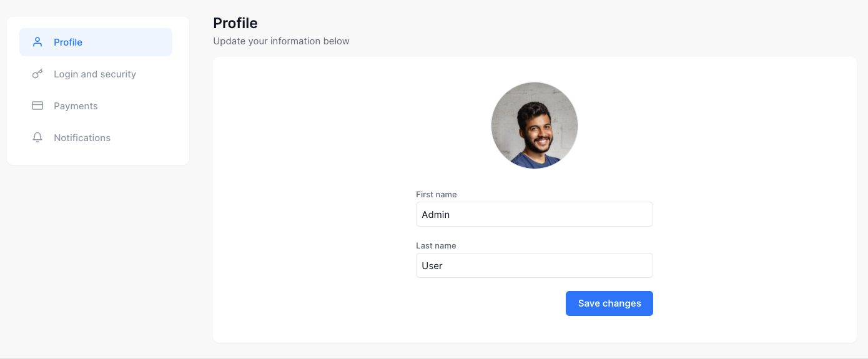This screenshot has width=868, height=359.
Task: Focus the First name input field
Action: [535, 214]
